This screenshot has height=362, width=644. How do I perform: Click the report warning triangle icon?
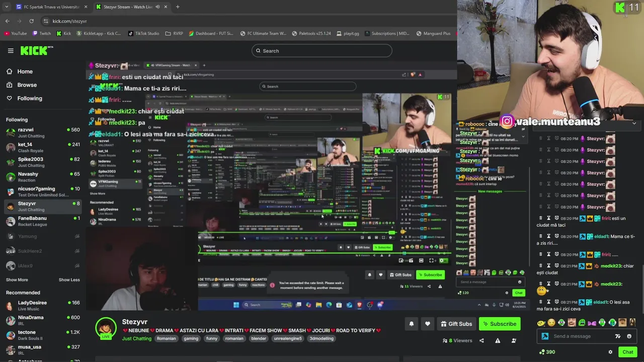pos(498,341)
